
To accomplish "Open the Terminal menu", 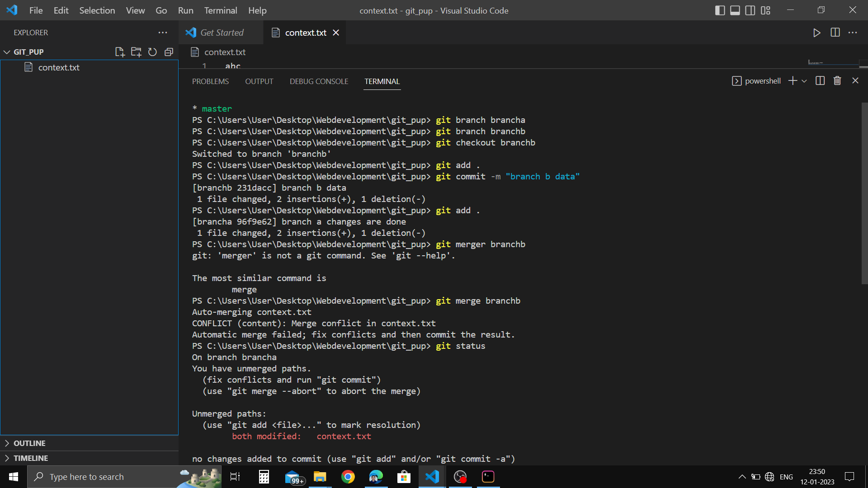I will (x=220, y=10).
